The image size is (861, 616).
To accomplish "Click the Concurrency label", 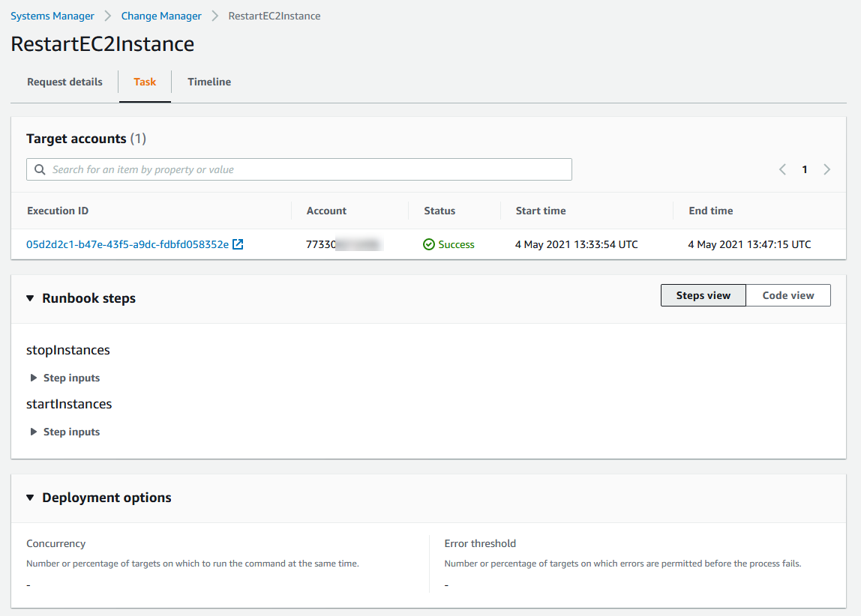I will pyautogui.click(x=56, y=543).
